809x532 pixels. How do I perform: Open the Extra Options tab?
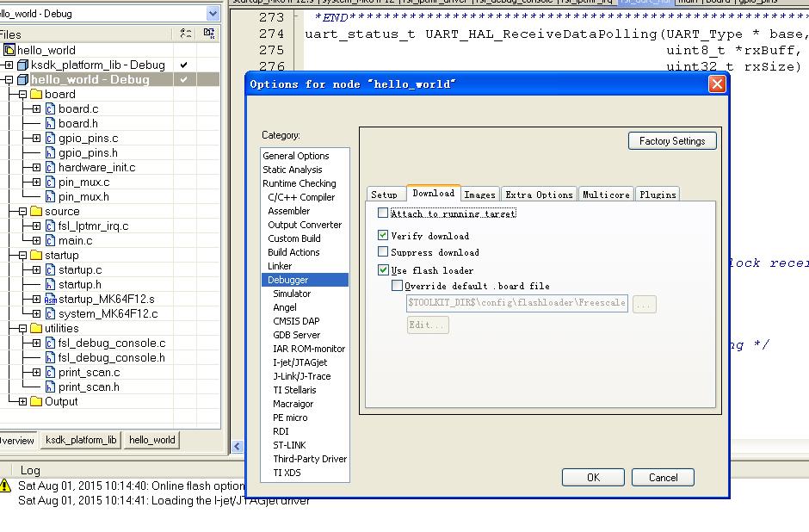pos(539,195)
